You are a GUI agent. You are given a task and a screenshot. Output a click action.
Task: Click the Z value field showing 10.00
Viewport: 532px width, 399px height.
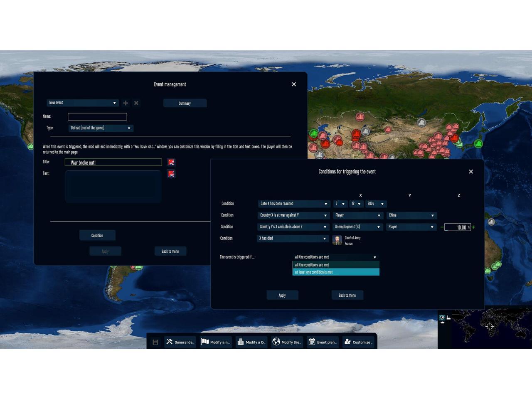point(458,227)
